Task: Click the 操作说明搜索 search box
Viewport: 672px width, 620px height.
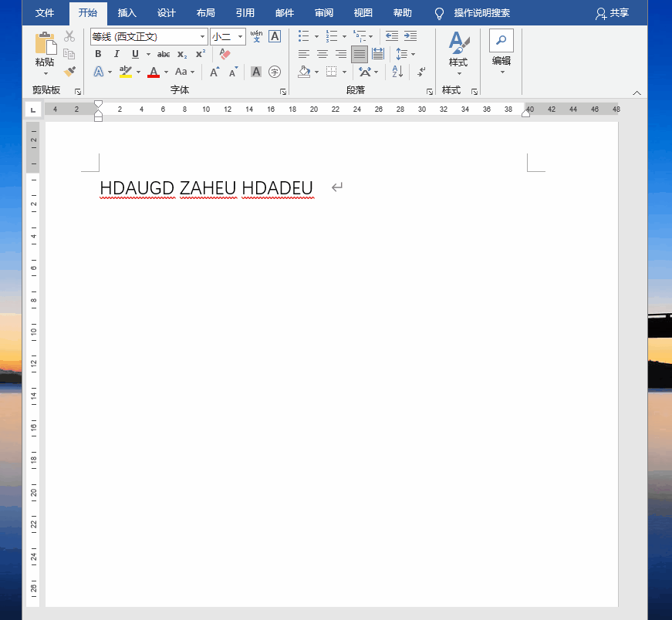Action: (x=481, y=13)
